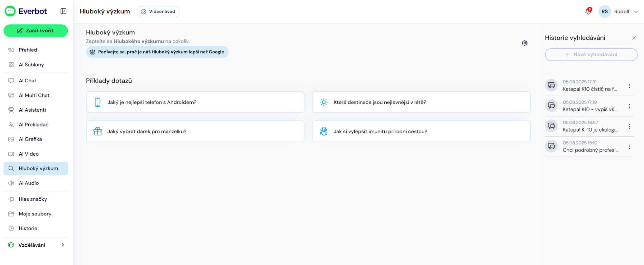Click the sun icon in destinations example
The height and width of the screenshot is (265, 644).
[323, 102]
